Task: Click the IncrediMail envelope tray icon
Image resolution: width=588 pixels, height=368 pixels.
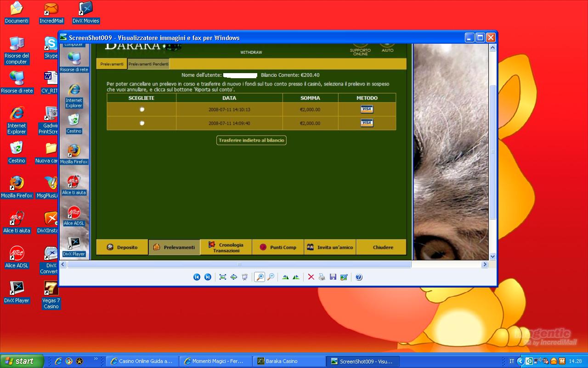Action: coord(554,361)
